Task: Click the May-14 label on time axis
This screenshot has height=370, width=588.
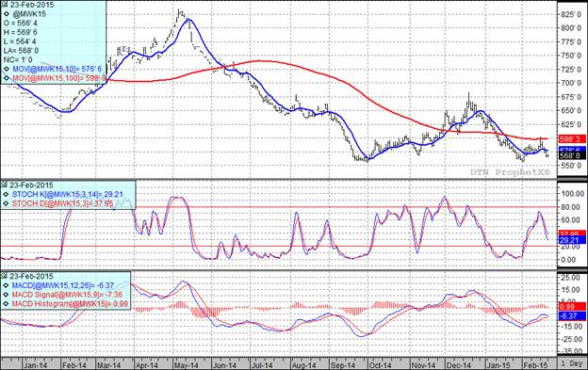Action: coord(186,365)
